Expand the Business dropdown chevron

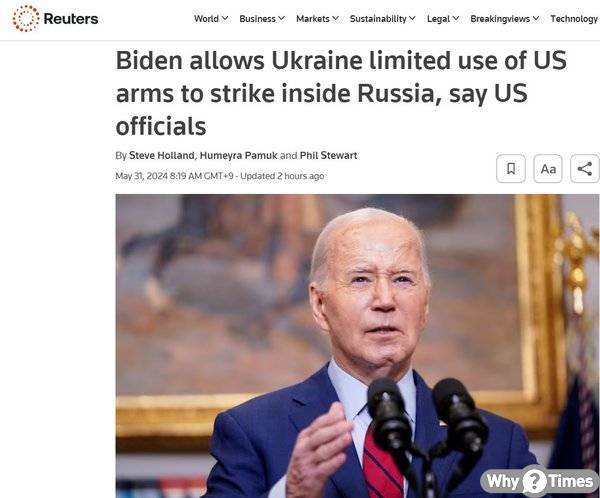pyautogui.click(x=282, y=18)
